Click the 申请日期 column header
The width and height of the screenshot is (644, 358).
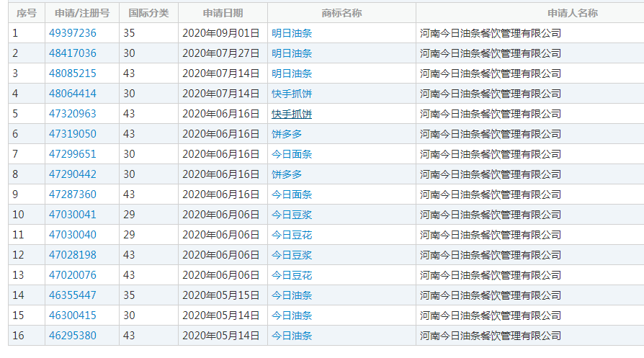(x=223, y=13)
